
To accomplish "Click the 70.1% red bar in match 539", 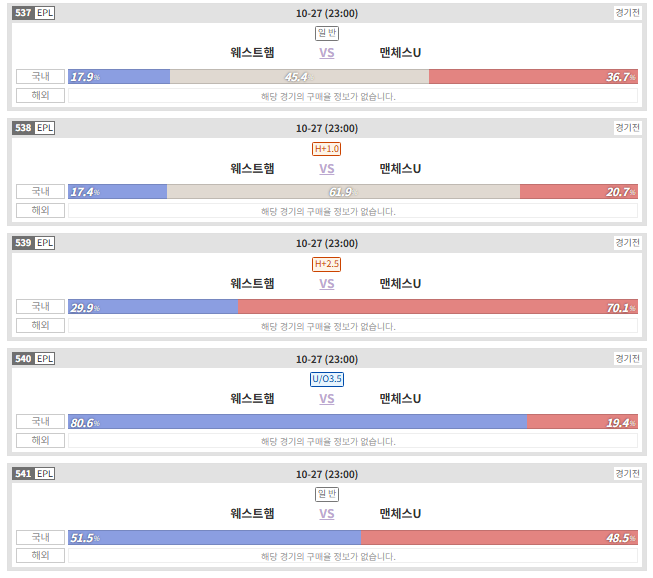I will 438,307.
